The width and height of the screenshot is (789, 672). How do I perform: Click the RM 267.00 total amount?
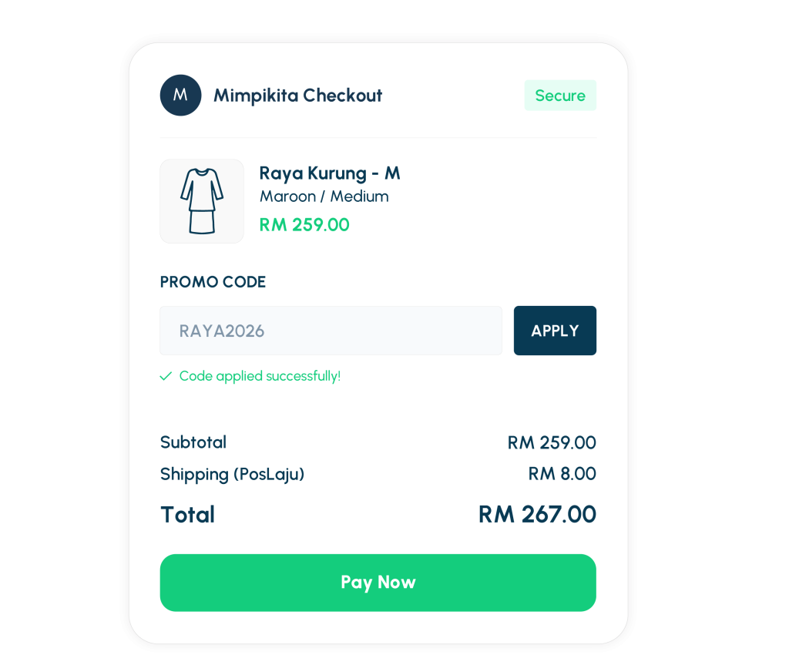coord(537,515)
